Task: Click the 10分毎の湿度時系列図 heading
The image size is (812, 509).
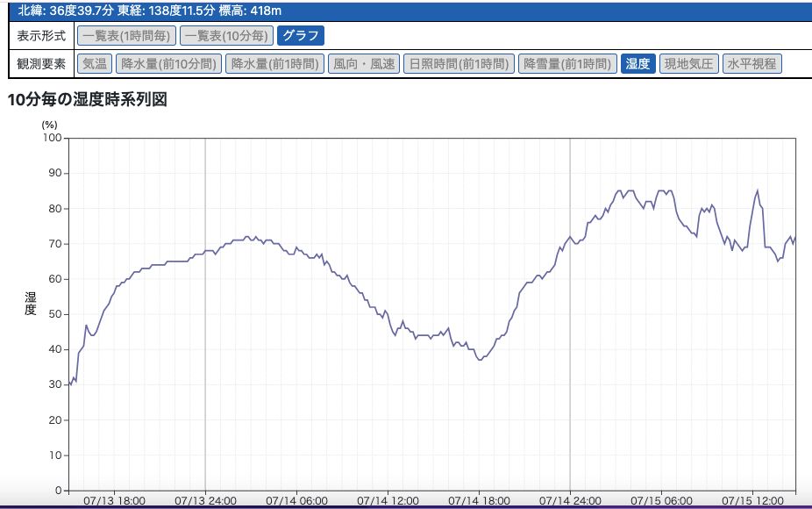Action: click(87, 99)
